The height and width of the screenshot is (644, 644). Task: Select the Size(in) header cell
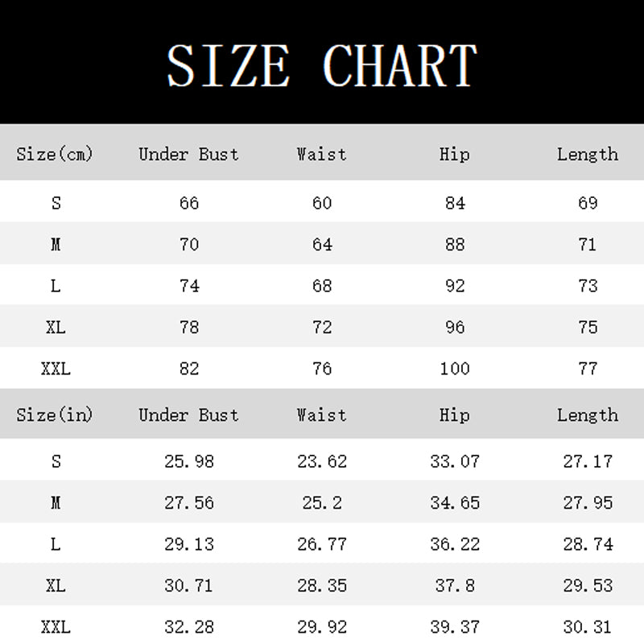click(55, 415)
